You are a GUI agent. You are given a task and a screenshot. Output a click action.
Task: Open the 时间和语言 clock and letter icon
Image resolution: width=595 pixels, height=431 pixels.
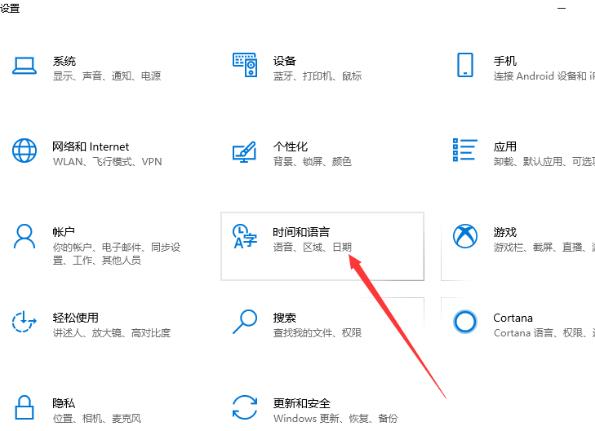coord(245,236)
